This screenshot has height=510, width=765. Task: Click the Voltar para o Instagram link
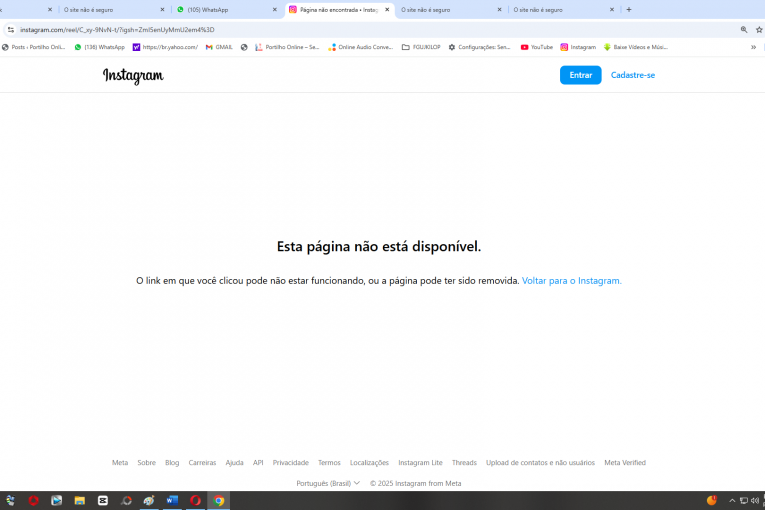click(x=571, y=281)
